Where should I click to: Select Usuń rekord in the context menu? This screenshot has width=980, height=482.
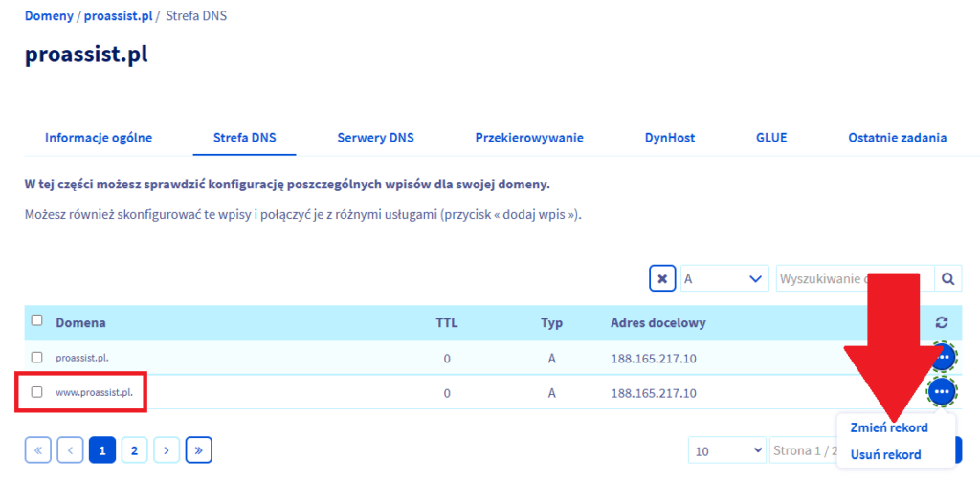tap(885, 454)
